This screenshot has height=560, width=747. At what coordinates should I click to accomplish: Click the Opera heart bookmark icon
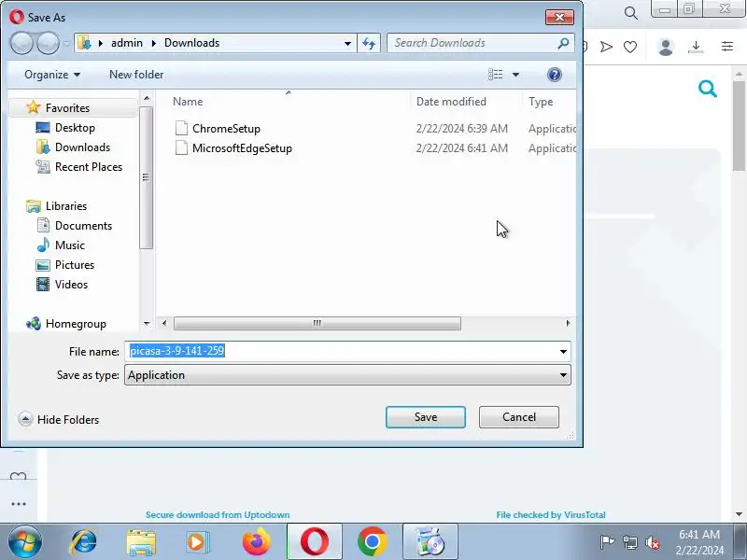[x=630, y=47]
